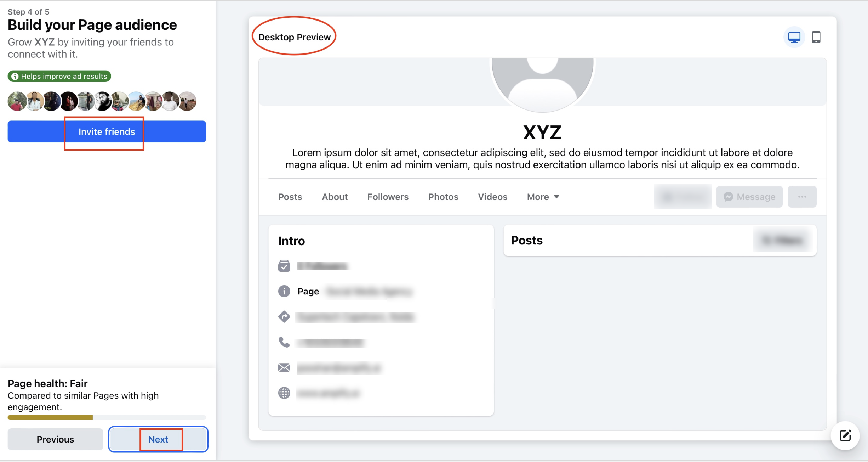Expand the More dropdown tab
The height and width of the screenshot is (462, 868).
click(x=543, y=197)
